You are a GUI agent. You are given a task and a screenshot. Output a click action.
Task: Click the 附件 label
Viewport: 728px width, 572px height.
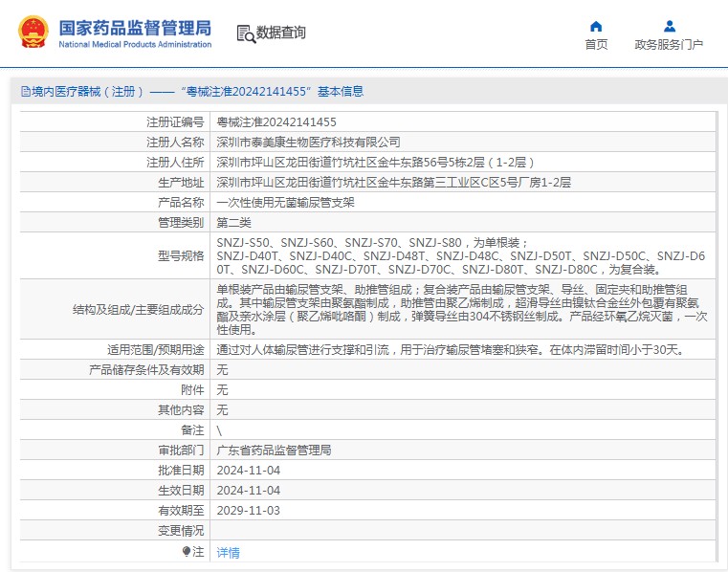(192, 389)
